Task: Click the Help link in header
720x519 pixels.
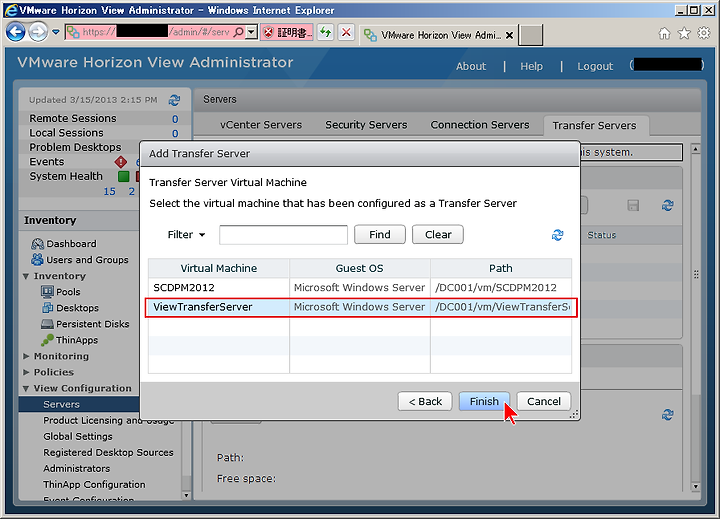Action: [531, 66]
